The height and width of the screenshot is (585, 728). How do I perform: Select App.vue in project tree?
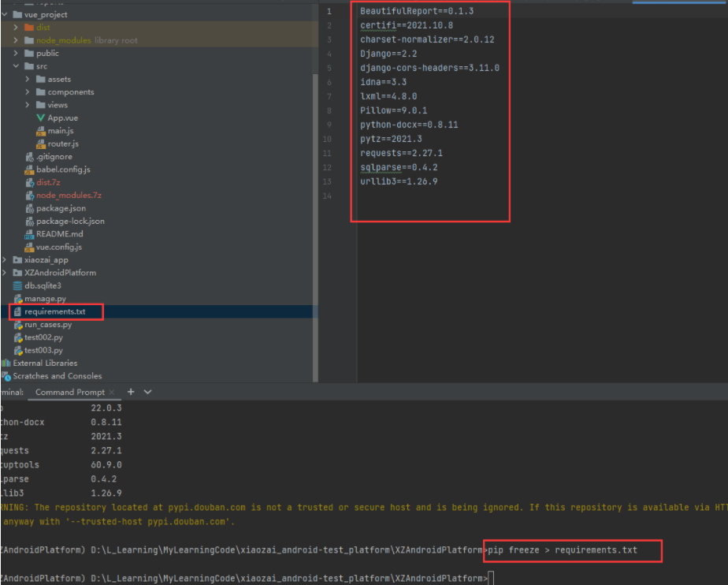coord(63,118)
